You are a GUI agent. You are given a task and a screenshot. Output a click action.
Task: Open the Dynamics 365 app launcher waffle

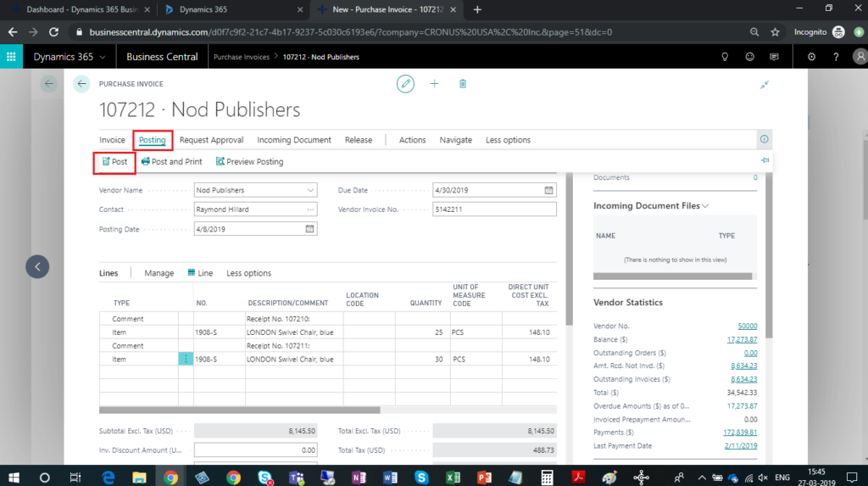tap(12, 57)
